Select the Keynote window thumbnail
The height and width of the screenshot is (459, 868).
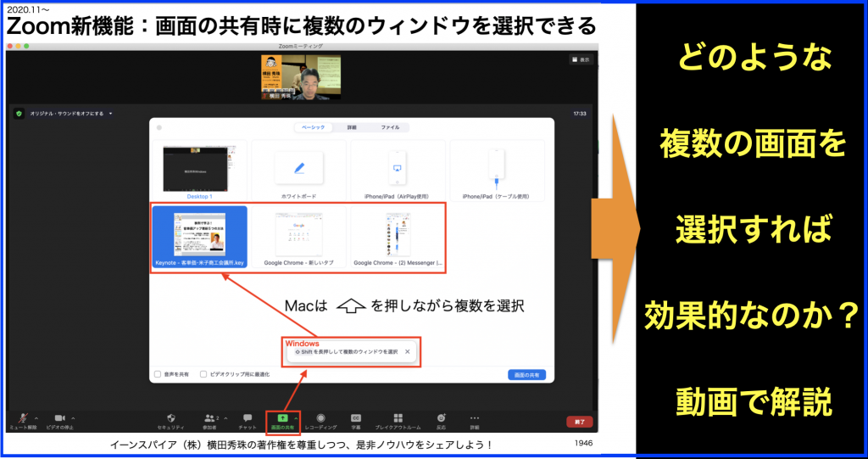[x=200, y=237]
